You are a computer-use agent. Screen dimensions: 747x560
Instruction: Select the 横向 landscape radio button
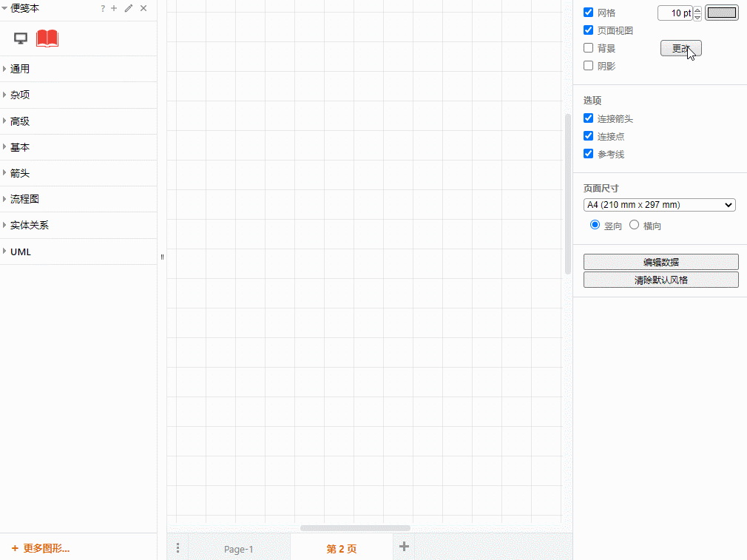pos(634,224)
